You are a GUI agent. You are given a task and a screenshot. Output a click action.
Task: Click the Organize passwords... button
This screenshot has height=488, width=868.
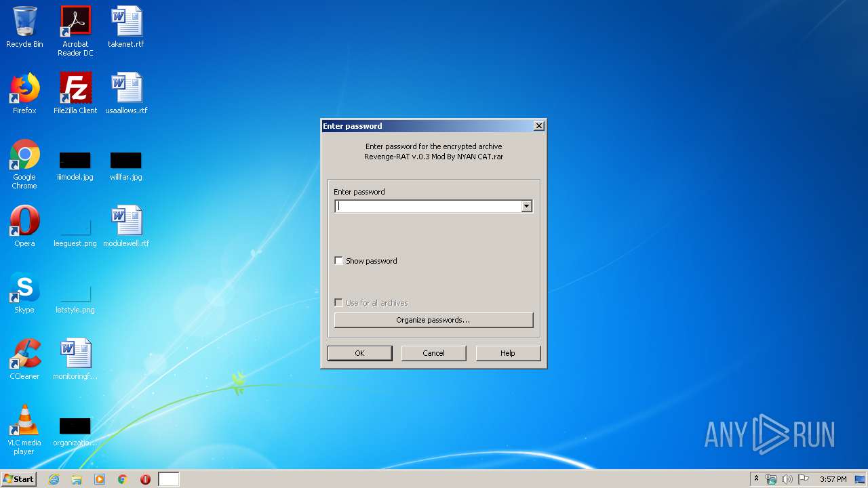click(434, 320)
